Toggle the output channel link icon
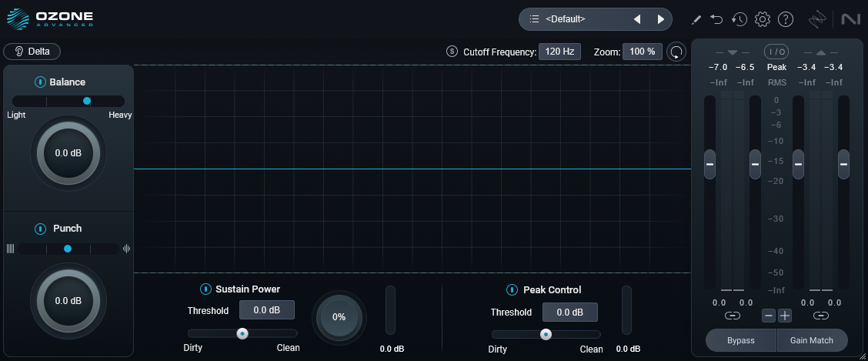868x361 pixels. (x=821, y=316)
